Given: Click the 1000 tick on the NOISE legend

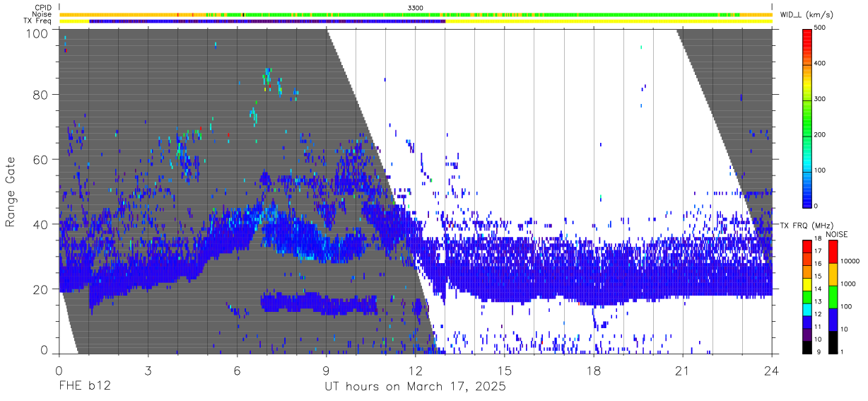Looking at the screenshot, I should [x=847, y=283].
